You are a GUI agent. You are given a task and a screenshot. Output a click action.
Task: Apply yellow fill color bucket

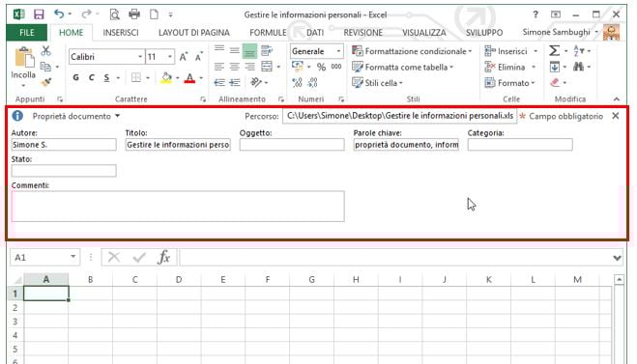pyautogui.click(x=166, y=77)
